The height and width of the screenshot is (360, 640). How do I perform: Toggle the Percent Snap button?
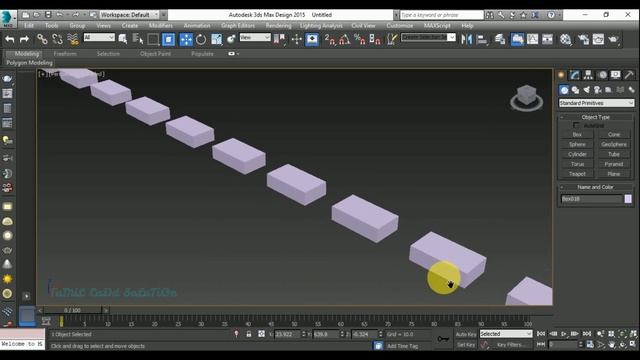pyautogui.click(x=360, y=39)
